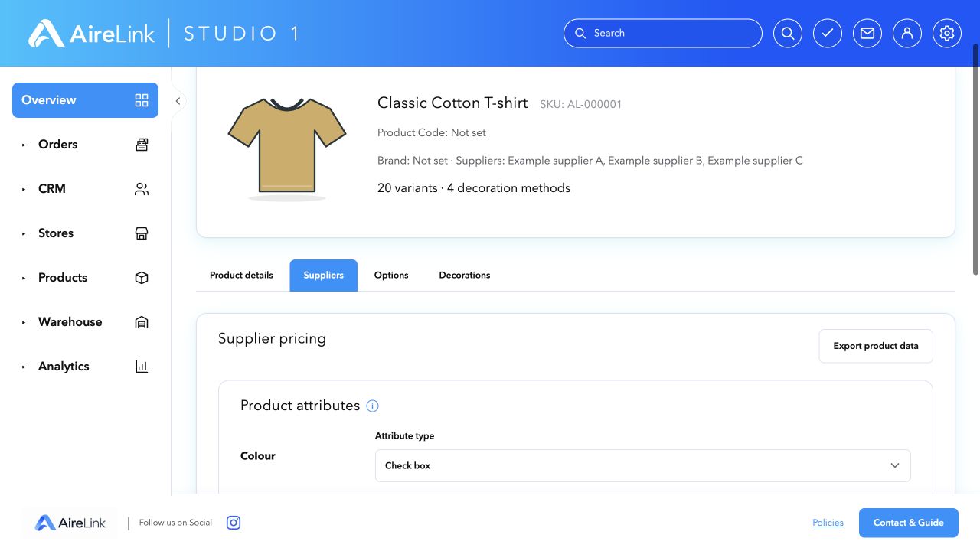Click the Products cube icon
The image size is (980, 551).
[142, 278]
